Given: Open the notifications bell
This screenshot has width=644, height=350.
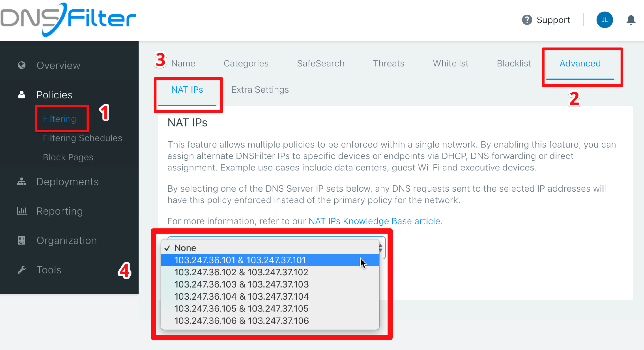Looking at the screenshot, I should coord(631,20).
